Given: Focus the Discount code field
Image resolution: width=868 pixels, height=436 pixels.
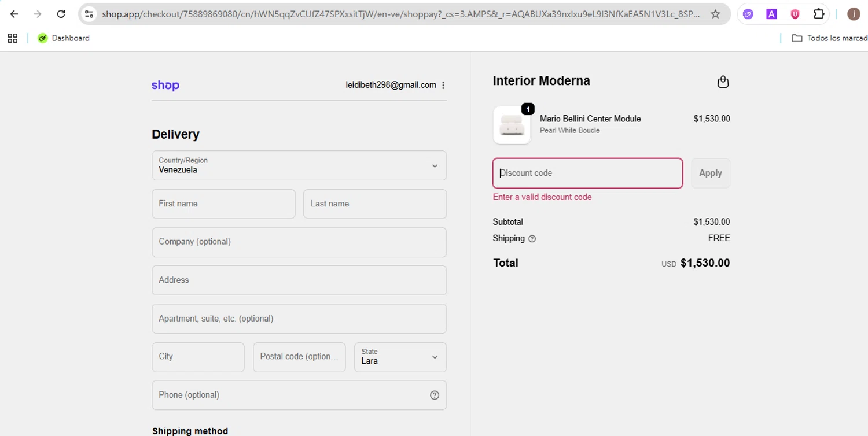Looking at the screenshot, I should click(x=588, y=173).
